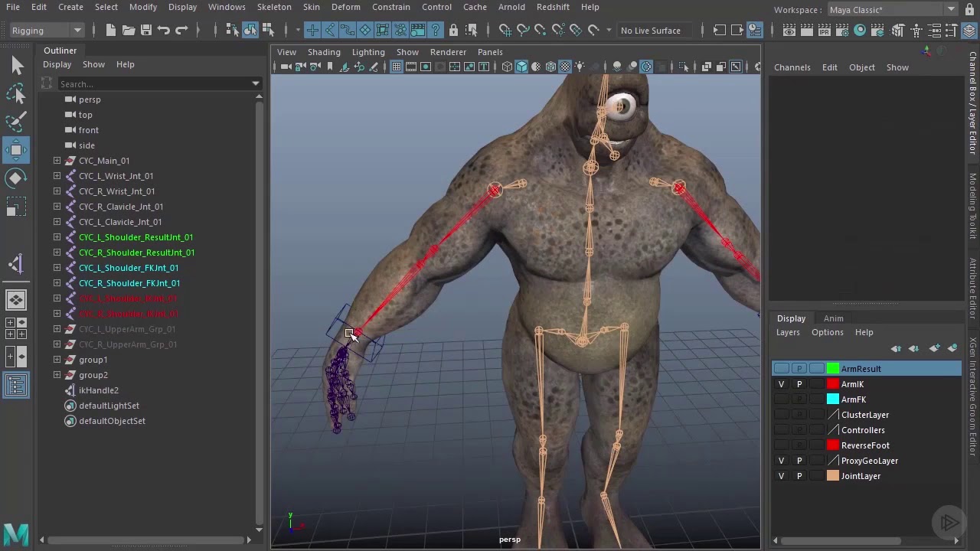Toggle the viewport grid icon

pos(397,67)
